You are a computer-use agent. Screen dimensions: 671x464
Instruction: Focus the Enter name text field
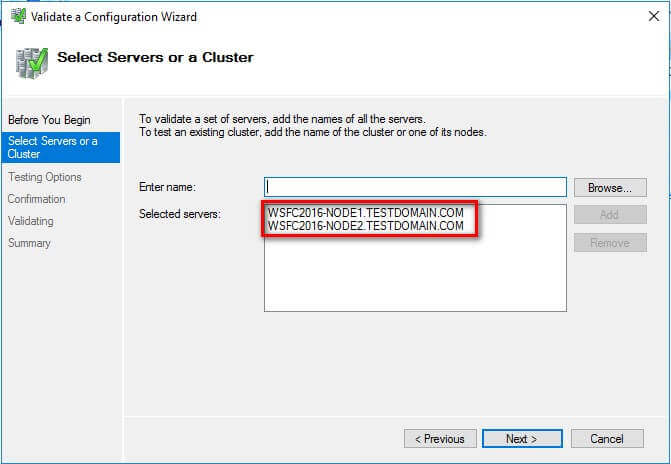coord(415,187)
